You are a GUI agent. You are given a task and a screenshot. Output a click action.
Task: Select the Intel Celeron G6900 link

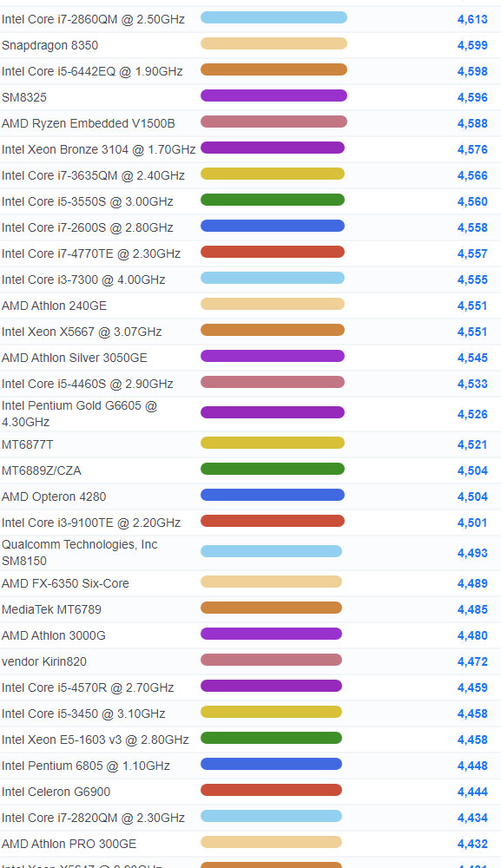tap(56, 792)
